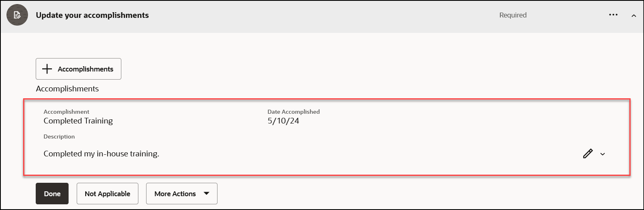Click the Date Accomplished field label
Viewport: 644px width, 210px height.
tap(294, 112)
